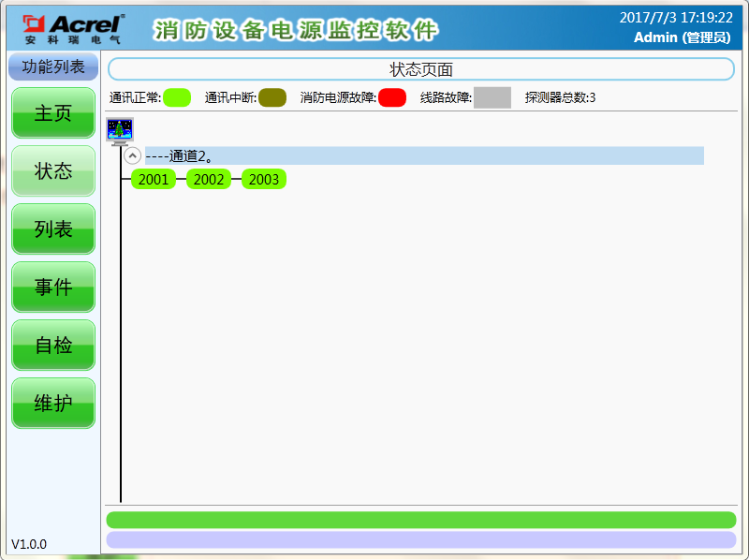Click the 功能列表 header
Viewport: 749px width, 560px height.
click(x=53, y=66)
